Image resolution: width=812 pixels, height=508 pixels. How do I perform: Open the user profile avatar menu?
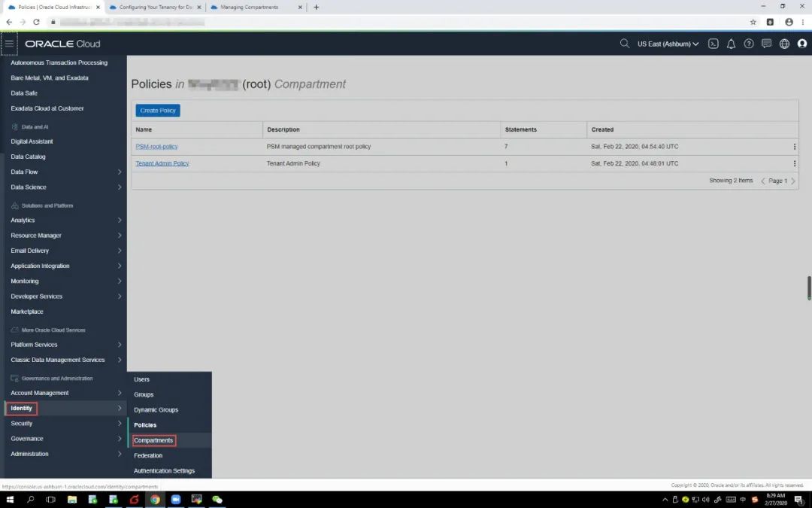coord(801,44)
